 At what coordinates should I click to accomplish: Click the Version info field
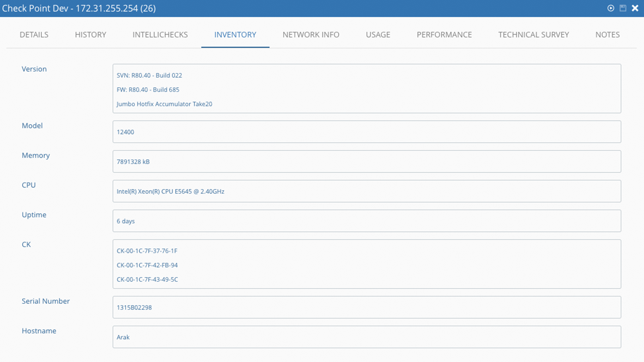[367, 89]
